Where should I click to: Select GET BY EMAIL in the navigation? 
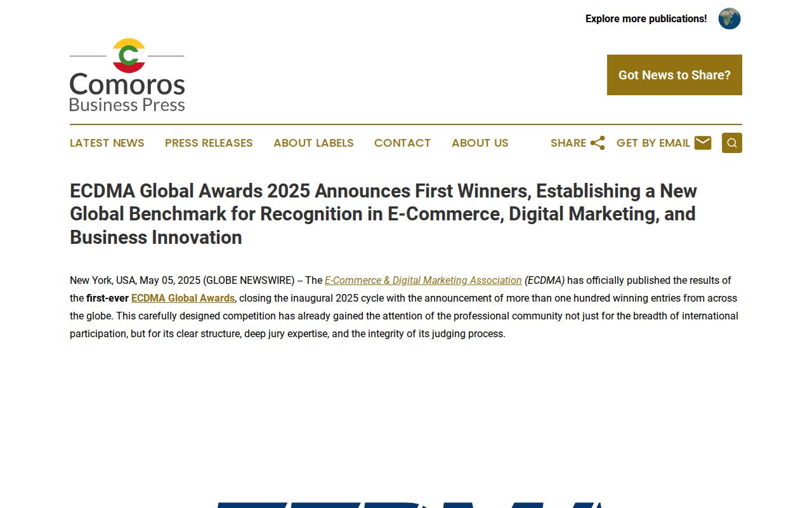tap(653, 143)
